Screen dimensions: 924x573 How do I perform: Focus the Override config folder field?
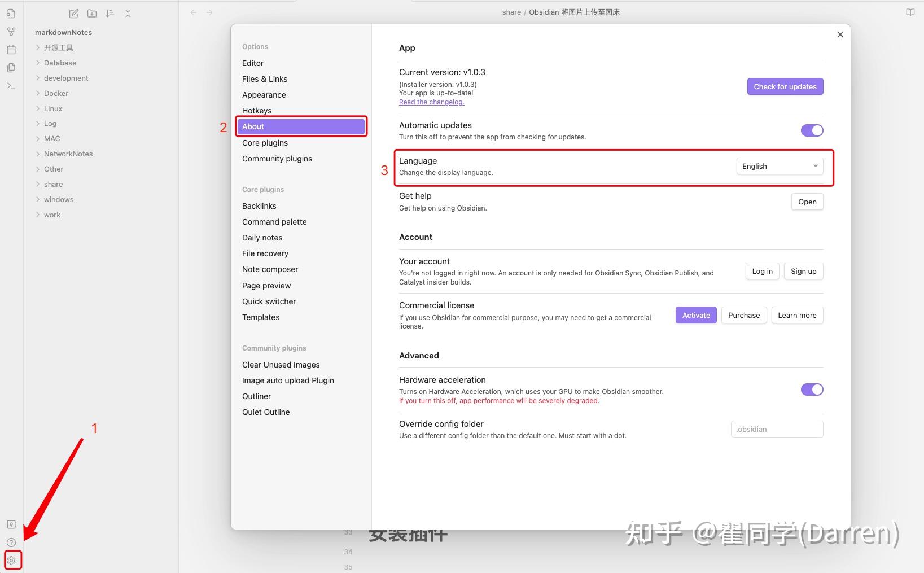(x=777, y=429)
